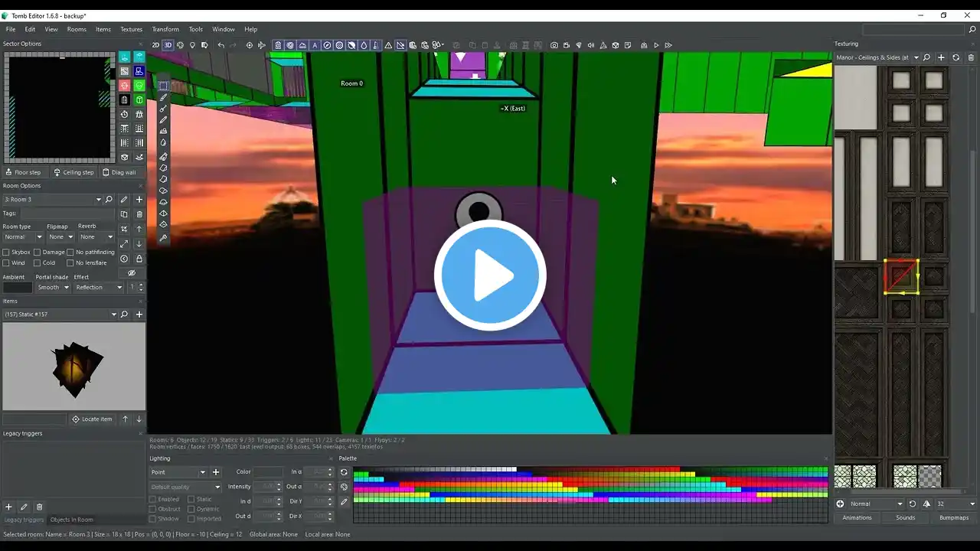This screenshot has height=551, width=980.
Task: Click the delete legacy trigger trash icon
Action: (x=39, y=507)
